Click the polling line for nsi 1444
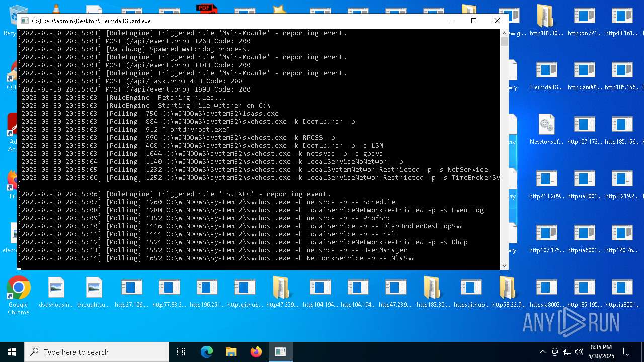The width and height of the screenshot is (644, 362). click(206, 234)
